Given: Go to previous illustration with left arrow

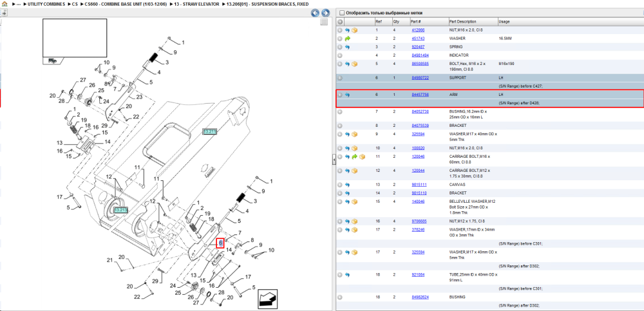Looking at the screenshot, I should (315, 13).
